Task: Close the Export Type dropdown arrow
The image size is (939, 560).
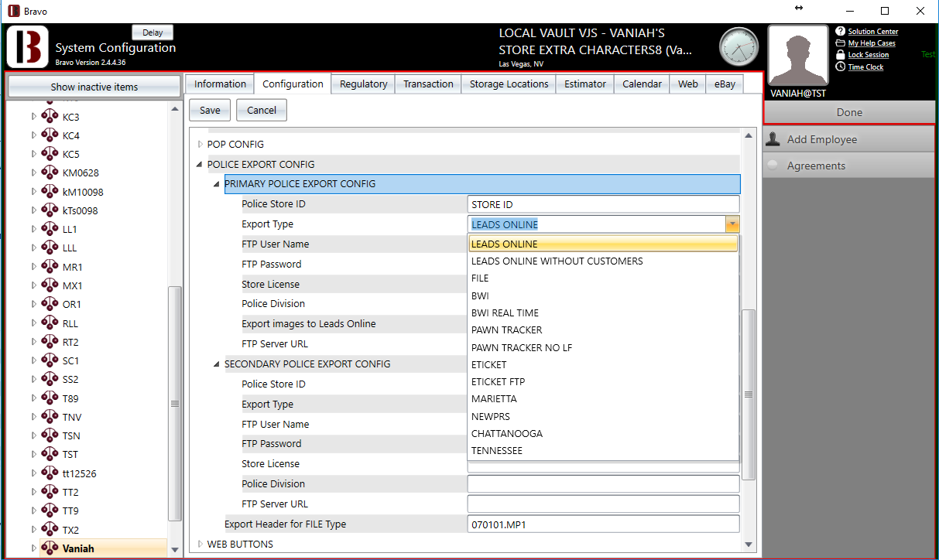Action: point(732,224)
